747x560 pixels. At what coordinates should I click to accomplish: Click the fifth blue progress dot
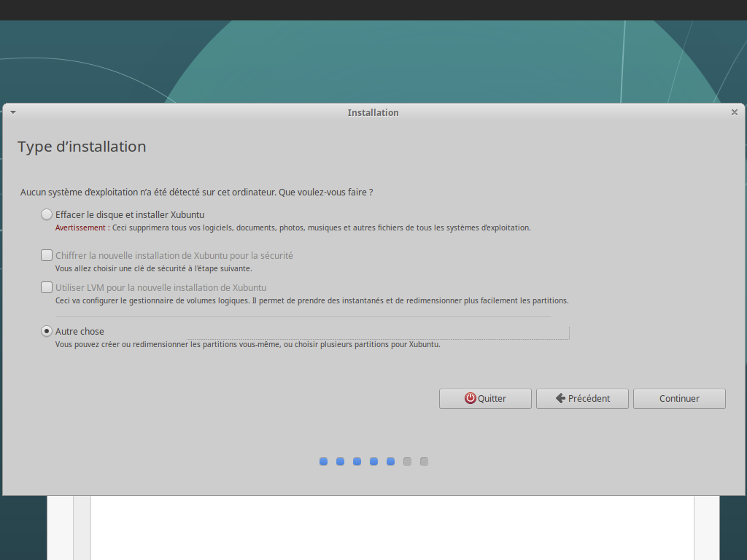pyautogui.click(x=390, y=462)
